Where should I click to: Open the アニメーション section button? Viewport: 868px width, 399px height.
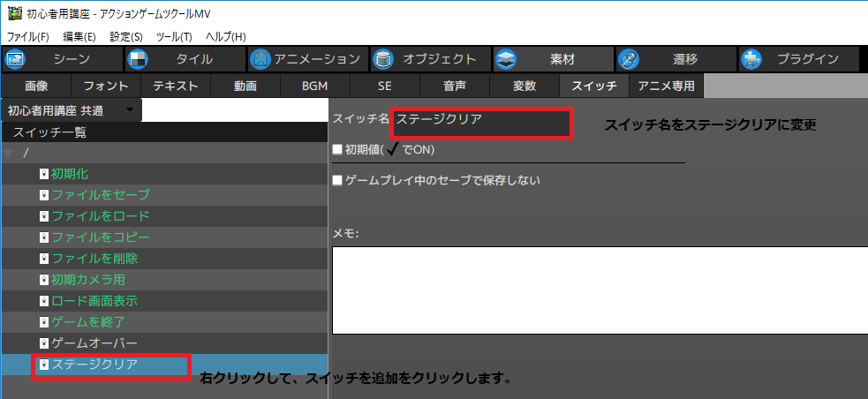pos(308,59)
